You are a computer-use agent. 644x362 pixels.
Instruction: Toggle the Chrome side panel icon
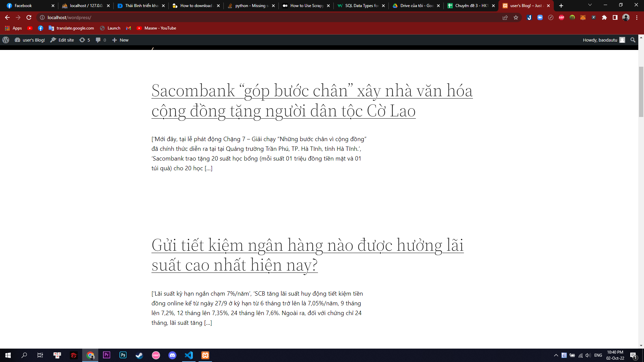tap(615, 17)
